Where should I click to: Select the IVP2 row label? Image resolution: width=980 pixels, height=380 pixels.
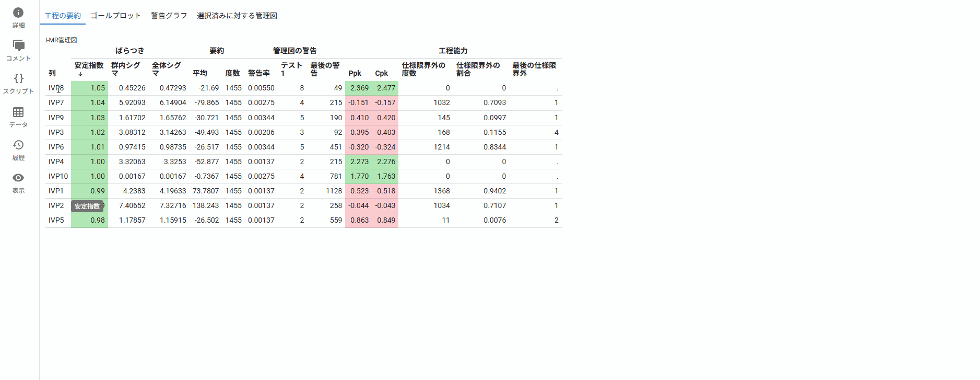pos(56,205)
